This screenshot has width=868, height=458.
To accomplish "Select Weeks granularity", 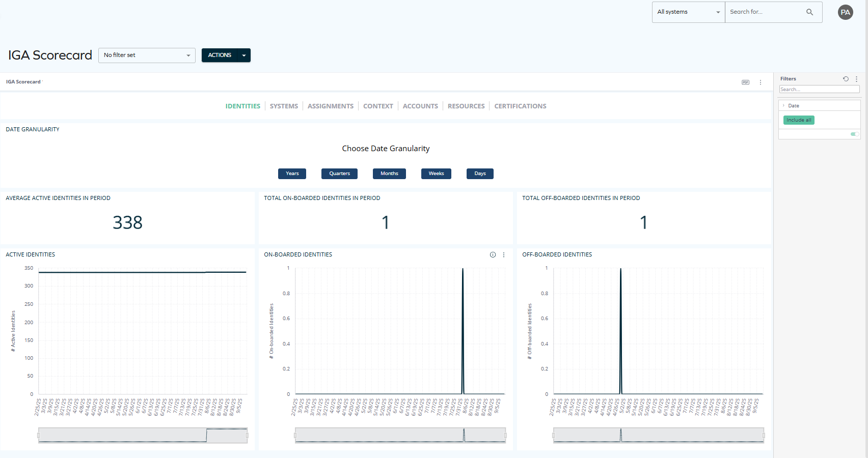I will [x=436, y=174].
